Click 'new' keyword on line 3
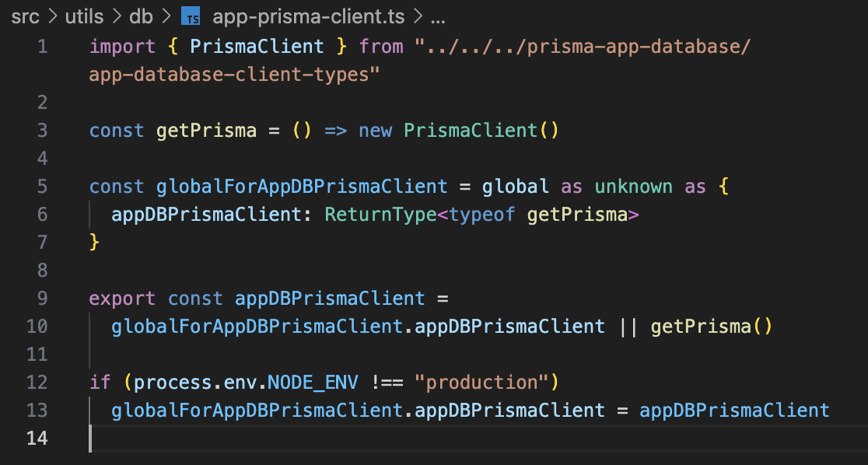The height and width of the screenshot is (465, 868). click(x=376, y=131)
